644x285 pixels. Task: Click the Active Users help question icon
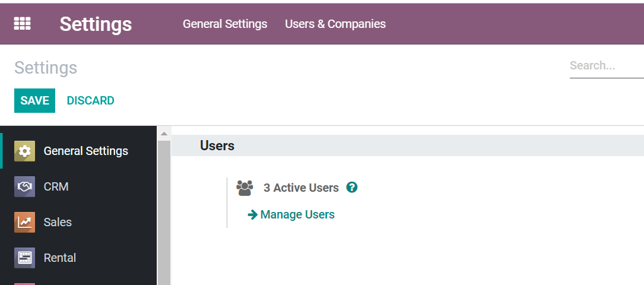pos(351,187)
